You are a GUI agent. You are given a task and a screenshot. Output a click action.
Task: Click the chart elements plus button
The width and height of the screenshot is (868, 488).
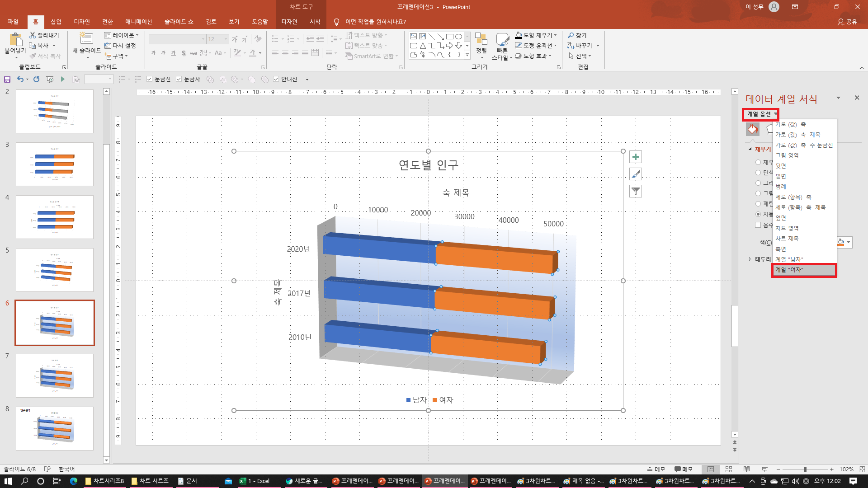636,157
